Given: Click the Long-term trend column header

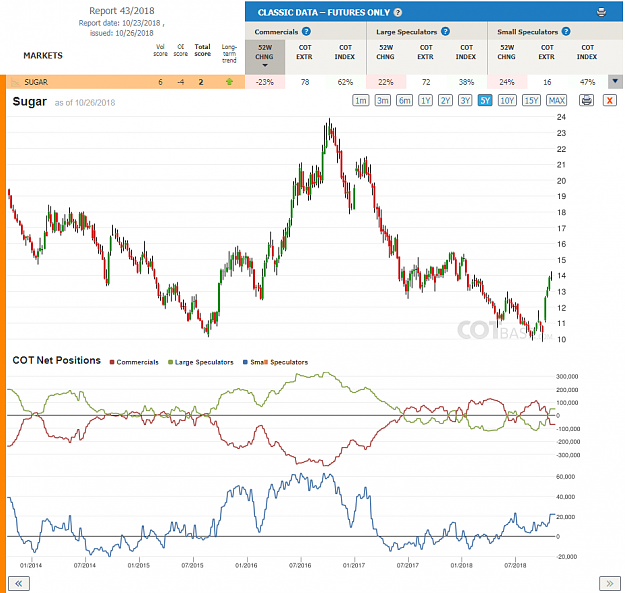Looking at the screenshot, I should (x=229, y=53).
